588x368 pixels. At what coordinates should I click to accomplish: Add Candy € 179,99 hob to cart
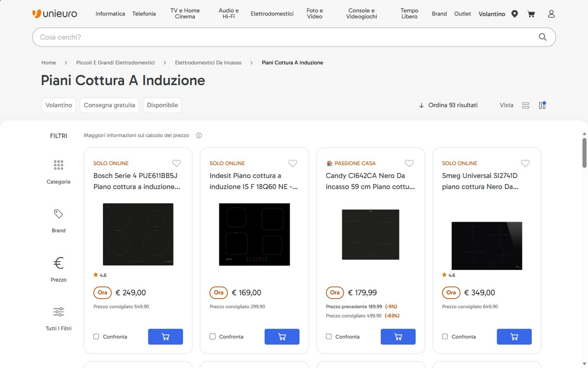pyautogui.click(x=398, y=337)
